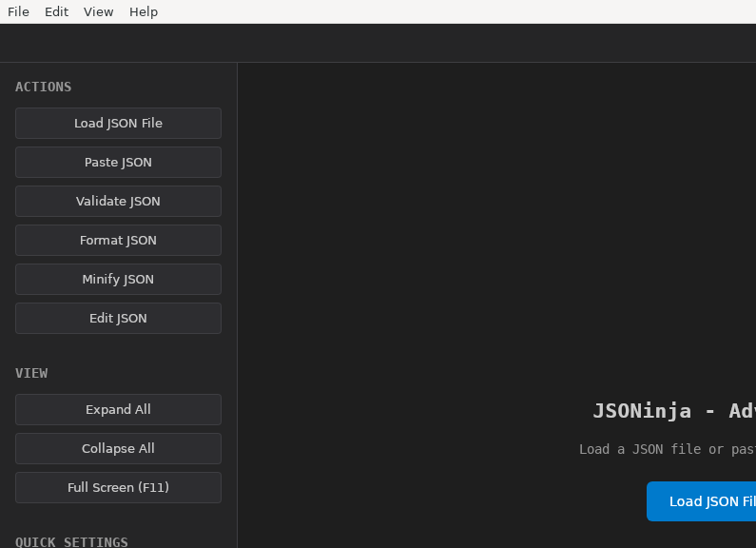The image size is (756, 548).
Task: Click Load JSON File in Actions sidebar
Action: click(x=118, y=123)
